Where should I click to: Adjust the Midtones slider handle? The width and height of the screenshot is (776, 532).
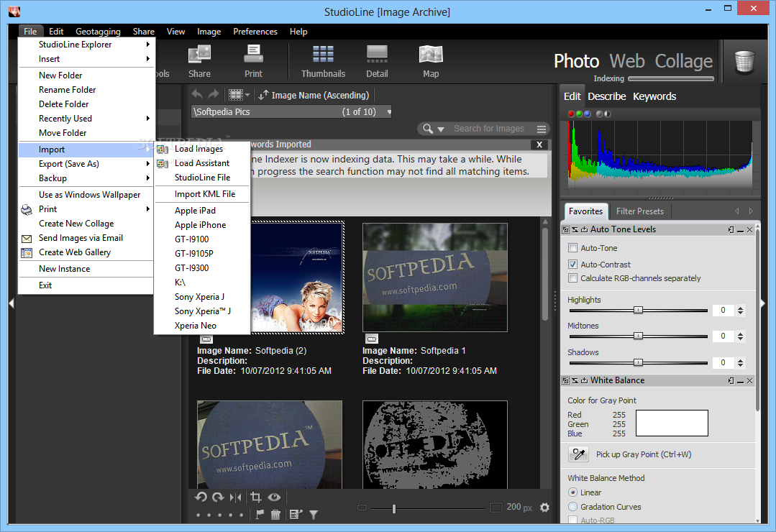(639, 336)
